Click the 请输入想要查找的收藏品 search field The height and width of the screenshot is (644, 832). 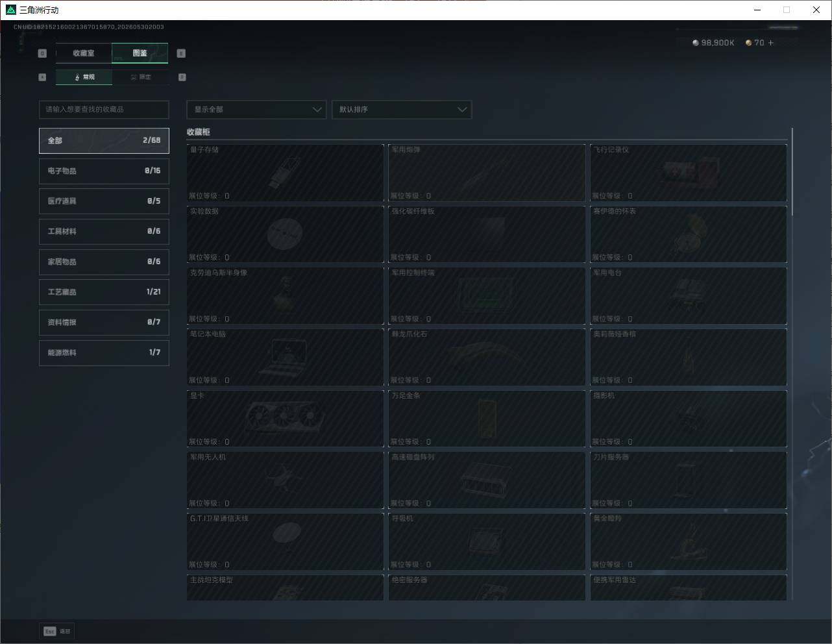coord(104,109)
